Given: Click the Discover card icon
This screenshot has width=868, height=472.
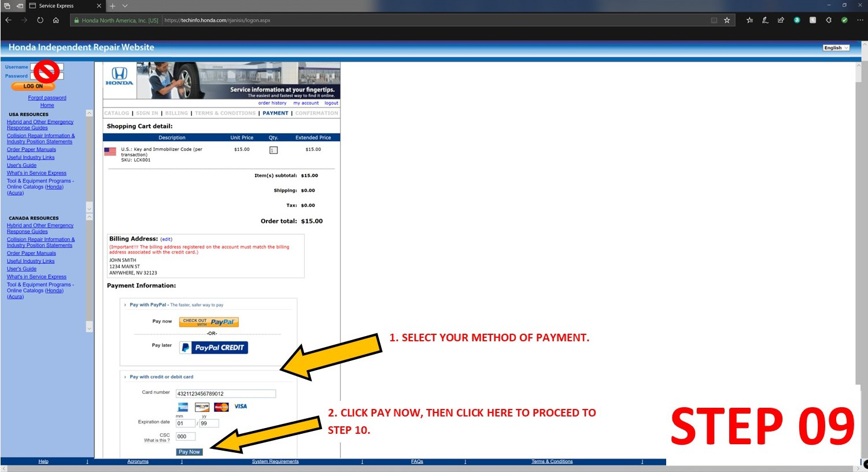Looking at the screenshot, I should (x=202, y=407).
